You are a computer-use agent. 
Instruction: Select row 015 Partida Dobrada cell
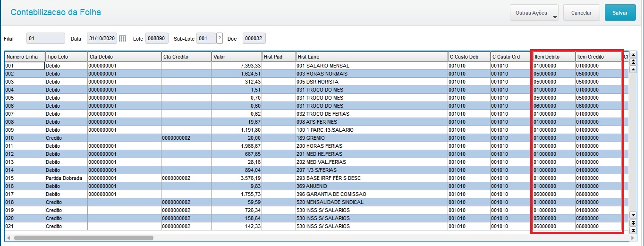point(66,178)
